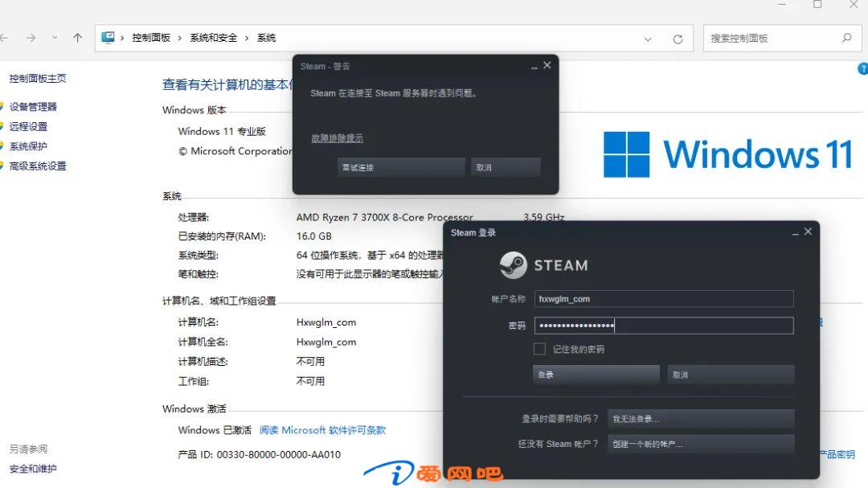868x488 pixels.
Task: Focus the 帐户名称 field containing hxwglm_com
Action: [x=664, y=299]
